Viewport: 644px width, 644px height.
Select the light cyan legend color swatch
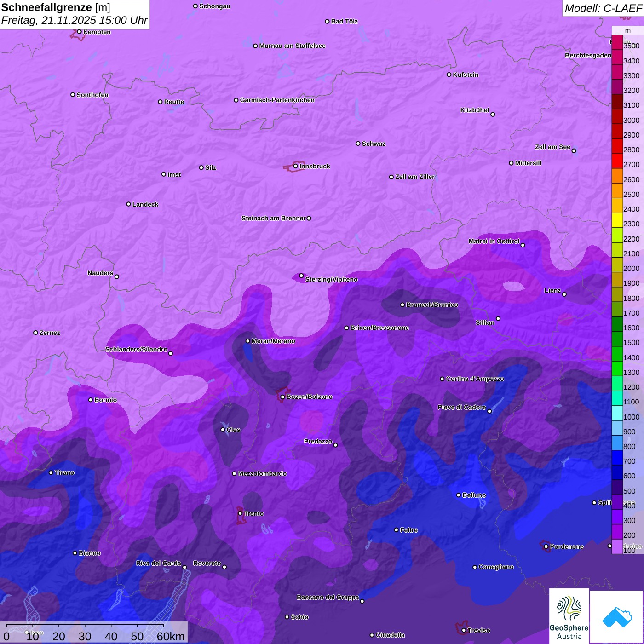click(x=617, y=413)
